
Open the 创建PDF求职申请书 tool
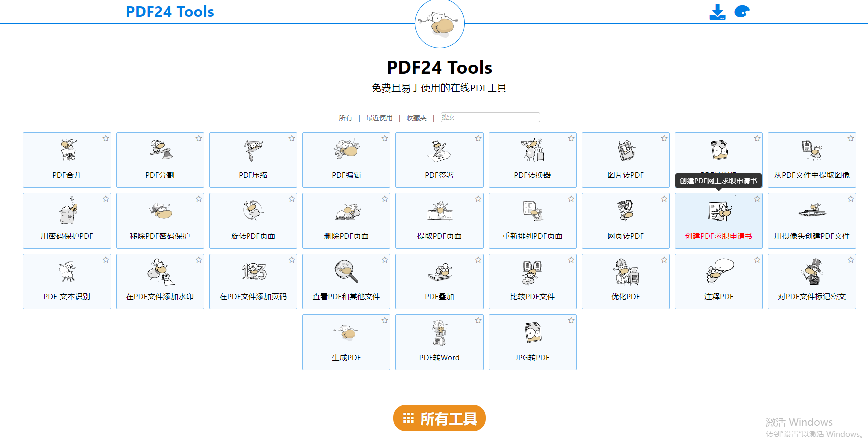point(719,221)
